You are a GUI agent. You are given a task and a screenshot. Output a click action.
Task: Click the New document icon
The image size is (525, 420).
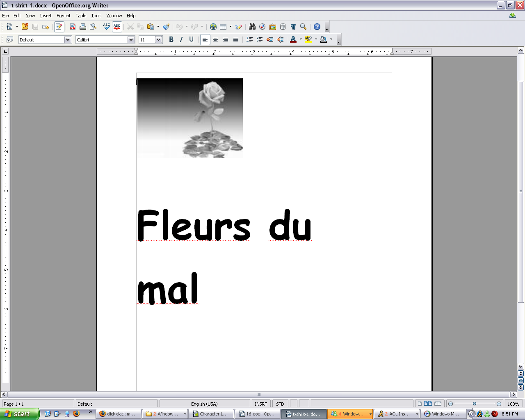[x=9, y=27]
